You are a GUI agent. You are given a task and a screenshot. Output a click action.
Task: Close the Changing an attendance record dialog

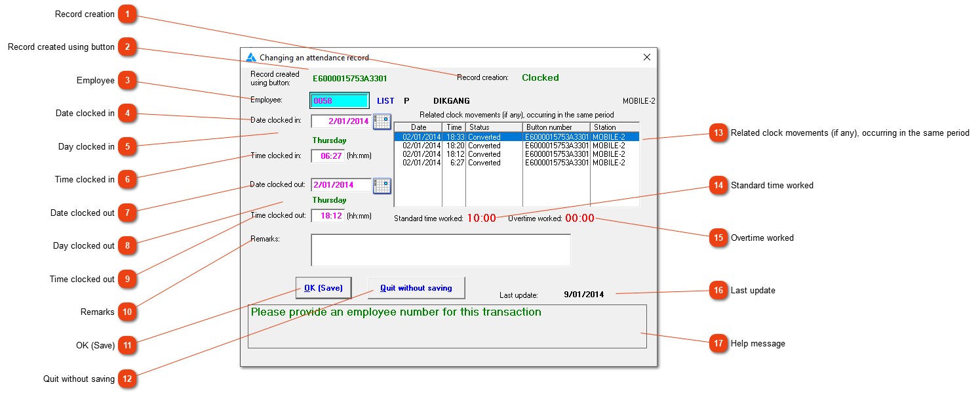[x=647, y=57]
